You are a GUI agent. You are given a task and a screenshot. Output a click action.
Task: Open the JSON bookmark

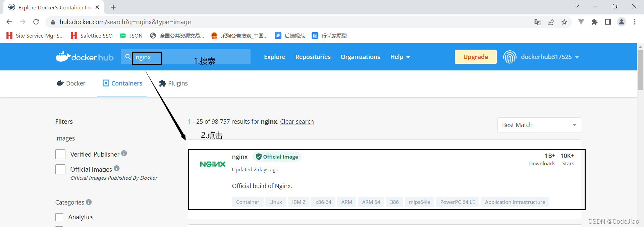point(131,36)
